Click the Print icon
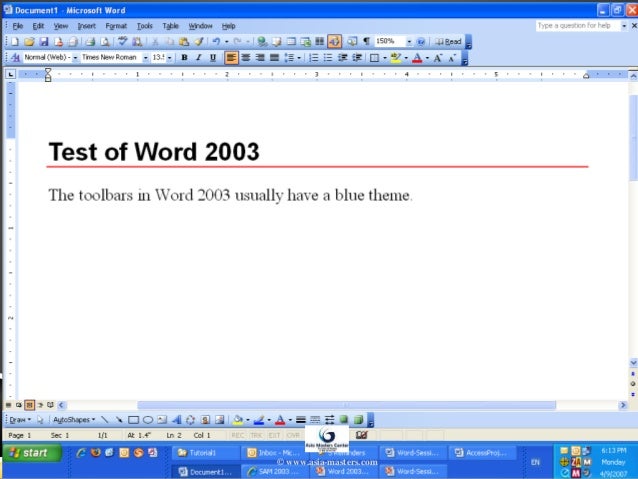Image resolution: width=638 pixels, height=479 pixels. pyautogui.click(x=90, y=42)
